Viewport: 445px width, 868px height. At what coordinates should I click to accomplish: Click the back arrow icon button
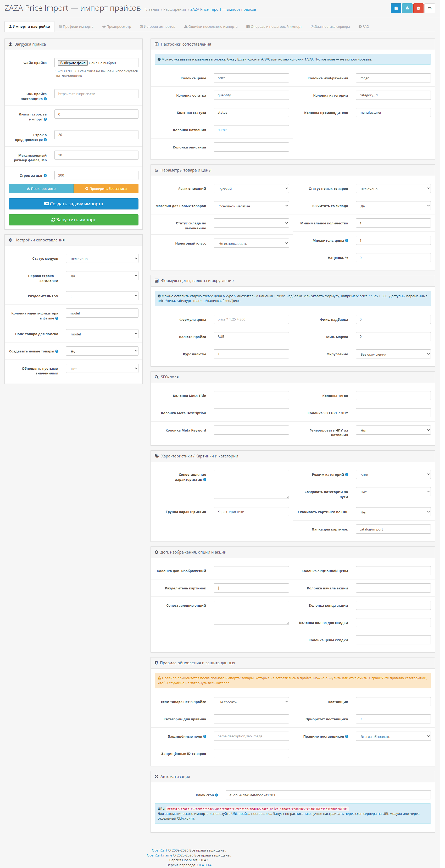[430, 8]
